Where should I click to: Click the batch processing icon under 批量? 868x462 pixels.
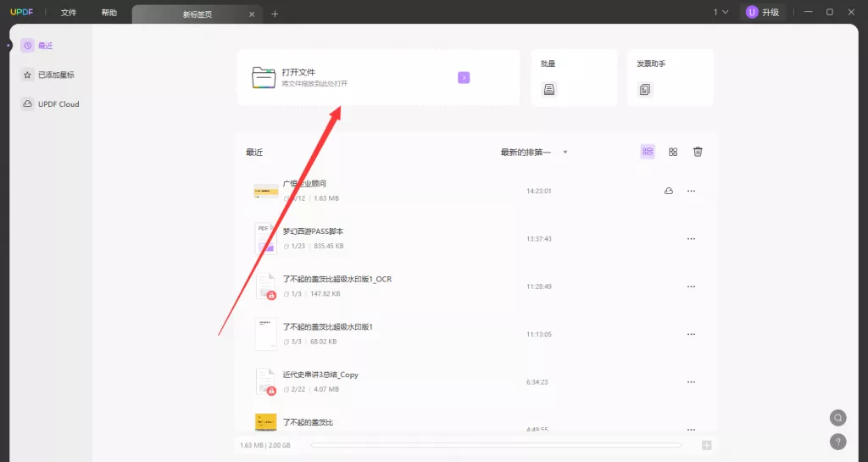click(x=549, y=90)
